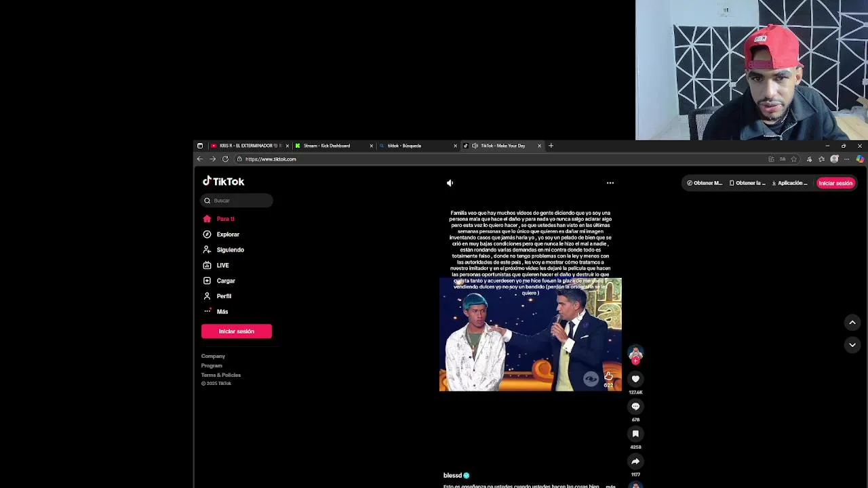Open the Copilot sidebar icon
Screen dimensions: 868x488
point(860,159)
